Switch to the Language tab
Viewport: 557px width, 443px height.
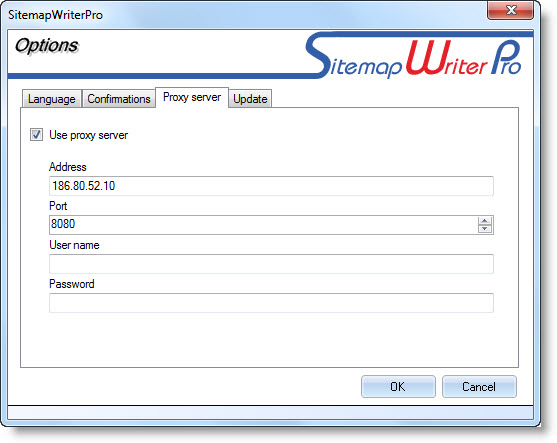pos(52,98)
